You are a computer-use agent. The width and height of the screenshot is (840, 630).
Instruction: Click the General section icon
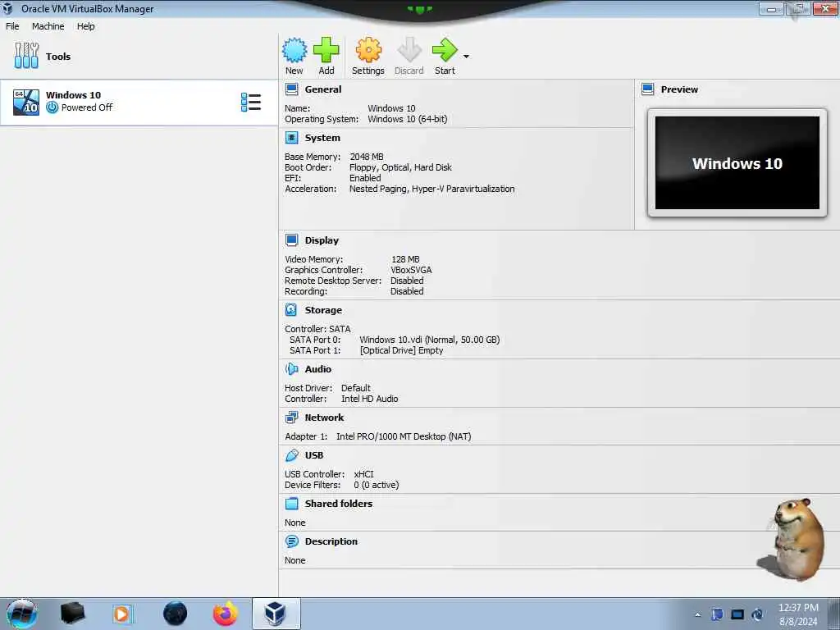(x=291, y=89)
